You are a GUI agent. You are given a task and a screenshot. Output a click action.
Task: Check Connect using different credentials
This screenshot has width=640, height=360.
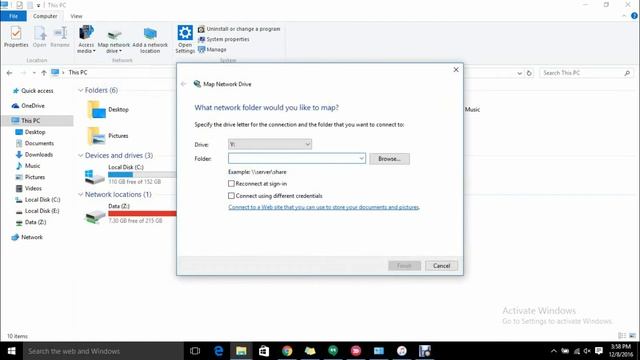point(231,196)
